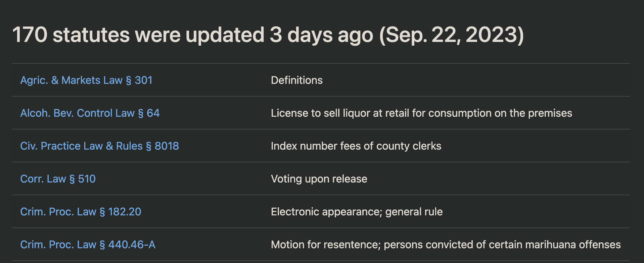The width and height of the screenshot is (644, 263).
Task: Click the 182.20 section number
Action: (x=125, y=212)
